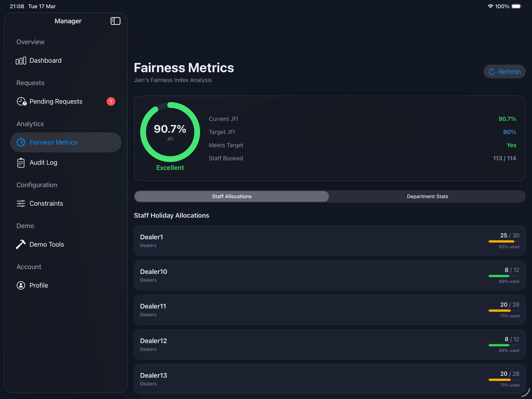Click the Current JFI 90.7% value
The image size is (532, 399).
[x=507, y=119]
